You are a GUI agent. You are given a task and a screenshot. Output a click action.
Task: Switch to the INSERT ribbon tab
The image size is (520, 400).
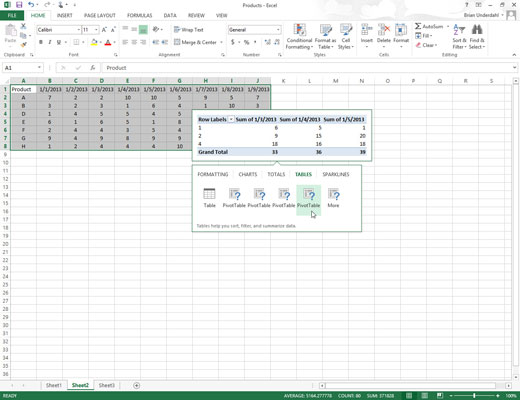(x=64, y=15)
